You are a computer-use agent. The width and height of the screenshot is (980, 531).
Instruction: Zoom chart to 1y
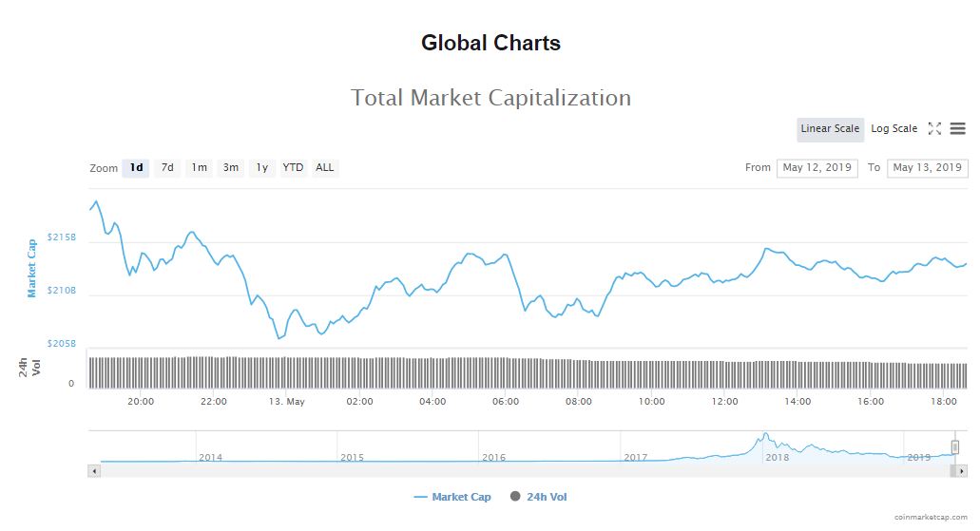[261, 168]
